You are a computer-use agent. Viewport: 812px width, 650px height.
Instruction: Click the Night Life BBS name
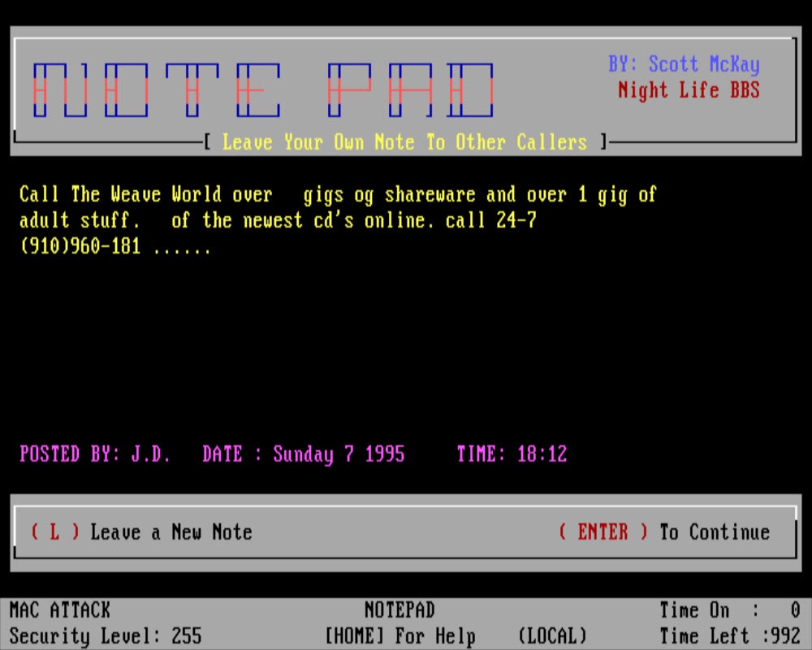click(x=689, y=90)
